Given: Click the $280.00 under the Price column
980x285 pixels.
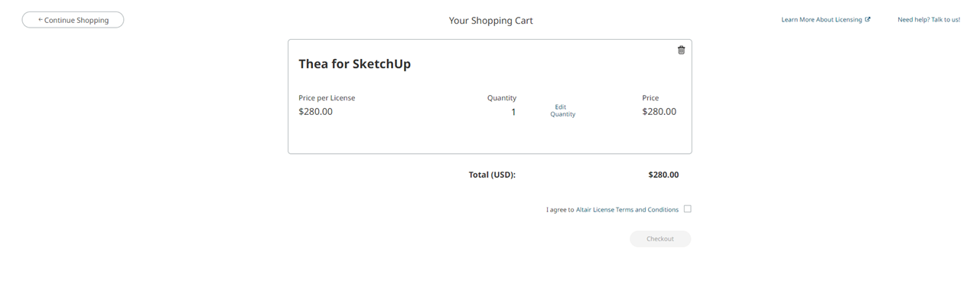Looking at the screenshot, I should click(x=659, y=112).
